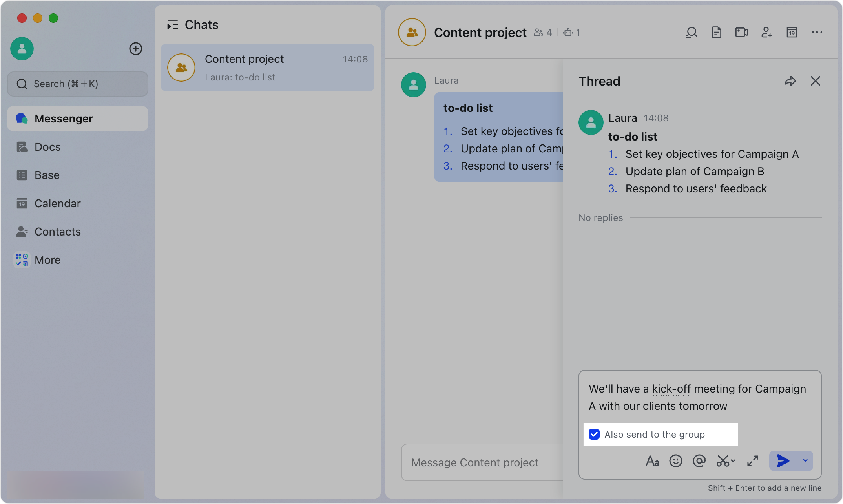Open text formatting options (Aa)

point(652,461)
